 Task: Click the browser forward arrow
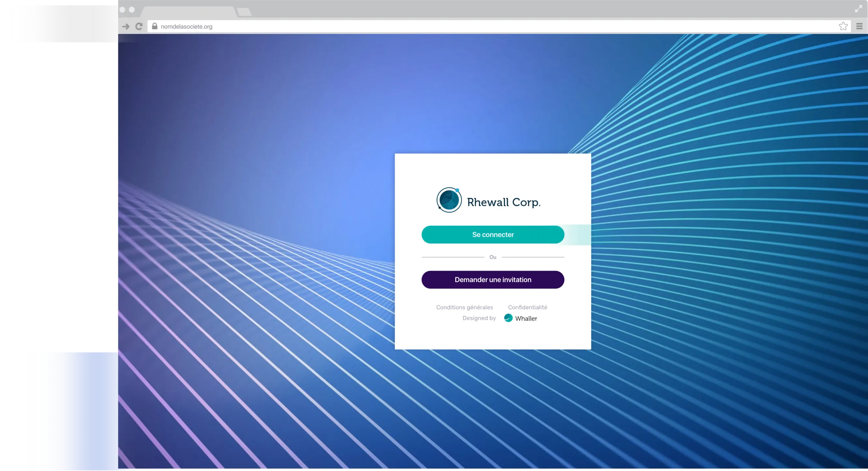click(126, 26)
